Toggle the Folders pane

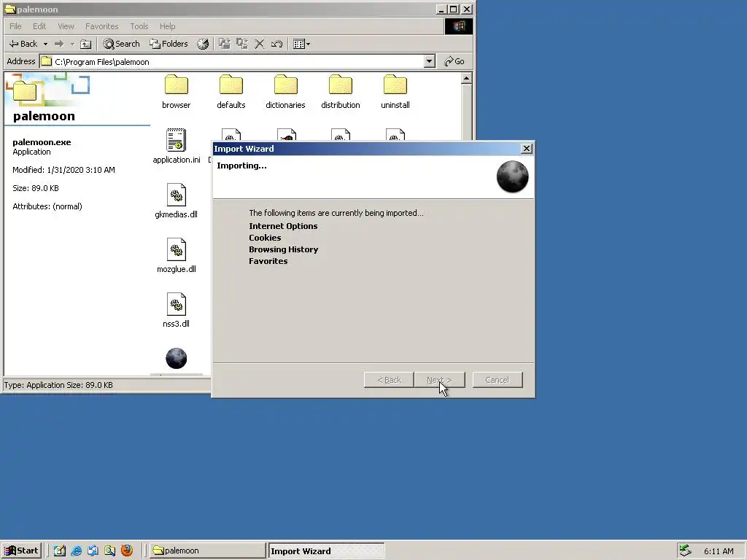(169, 44)
